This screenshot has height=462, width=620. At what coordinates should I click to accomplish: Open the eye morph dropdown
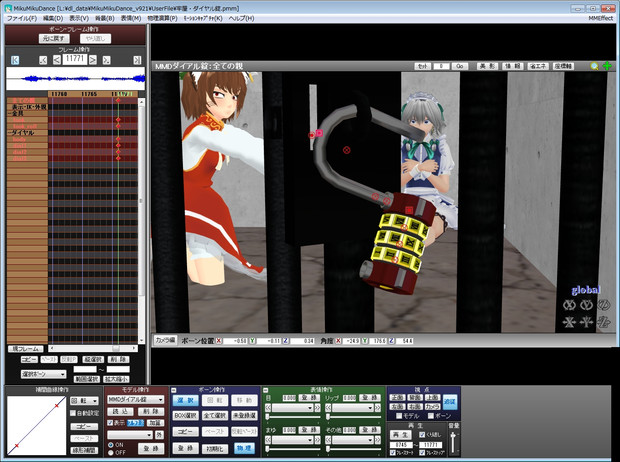(293, 407)
